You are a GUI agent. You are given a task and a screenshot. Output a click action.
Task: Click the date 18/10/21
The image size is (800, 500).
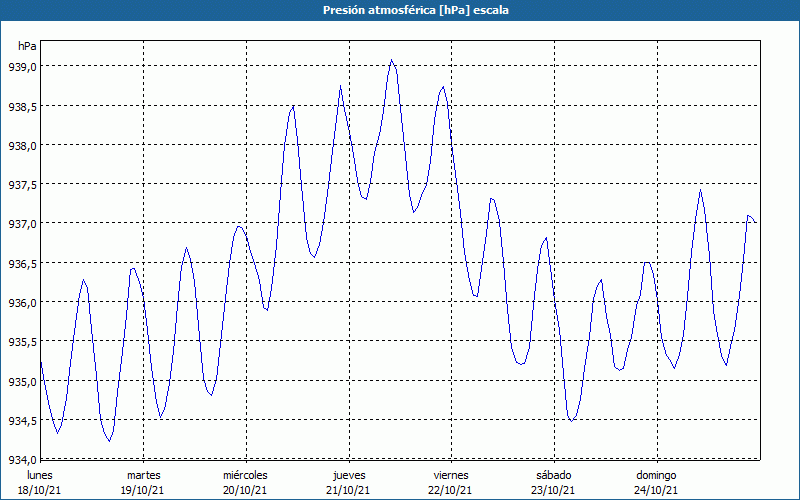pyautogui.click(x=40, y=490)
